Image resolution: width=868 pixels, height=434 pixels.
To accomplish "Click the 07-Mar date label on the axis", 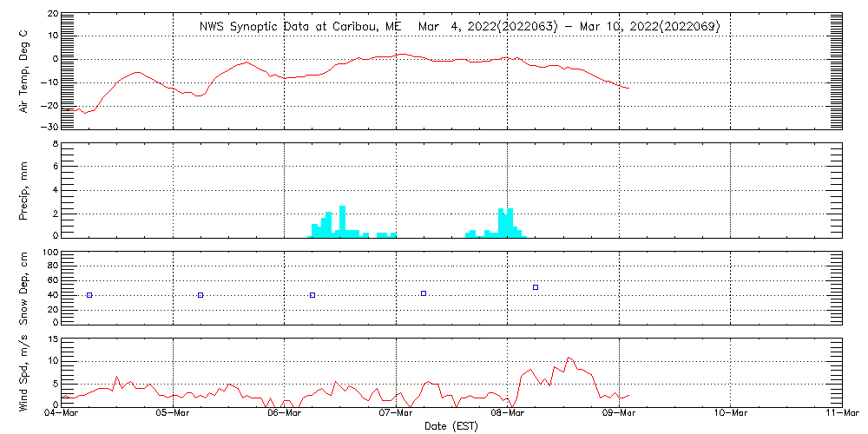I will point(397,414).
